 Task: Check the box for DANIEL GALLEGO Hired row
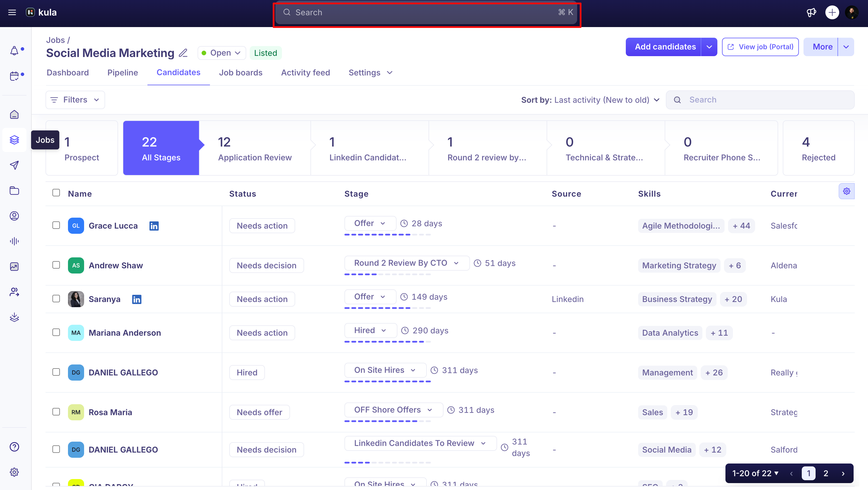coord(56,372)
